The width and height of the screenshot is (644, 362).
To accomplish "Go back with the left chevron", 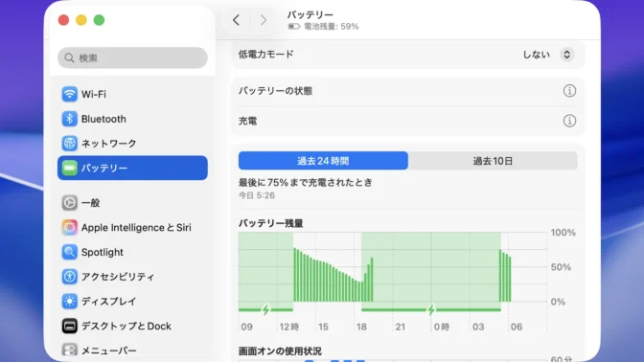I will pos(236,20).
